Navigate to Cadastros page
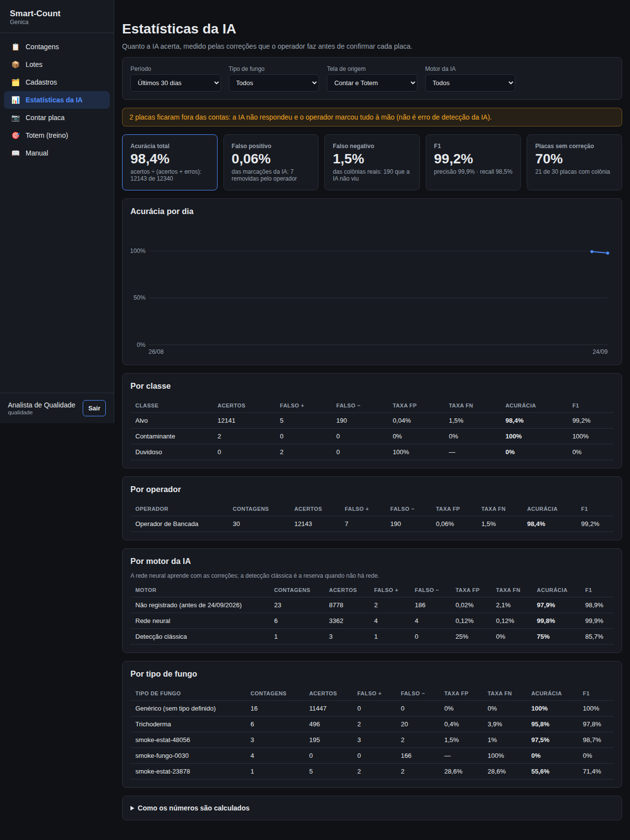Viewport: 630px width, 840px height. tap(57, 82)
